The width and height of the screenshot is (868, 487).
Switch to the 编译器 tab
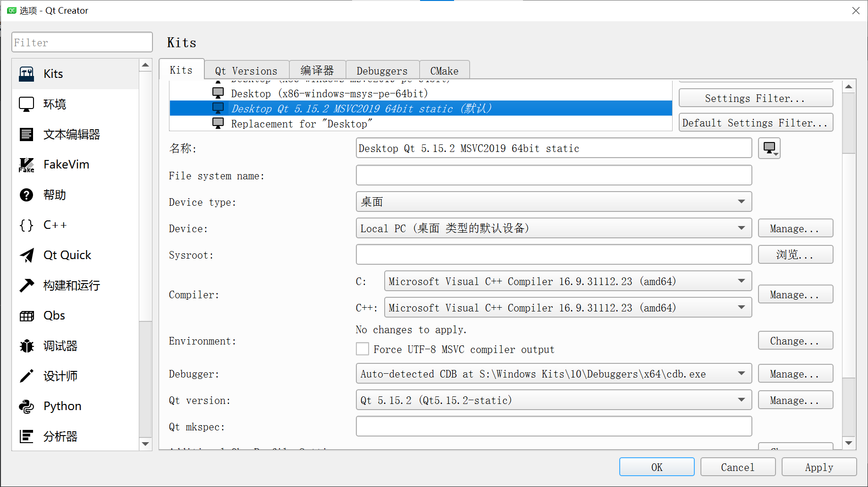(317, 71)
